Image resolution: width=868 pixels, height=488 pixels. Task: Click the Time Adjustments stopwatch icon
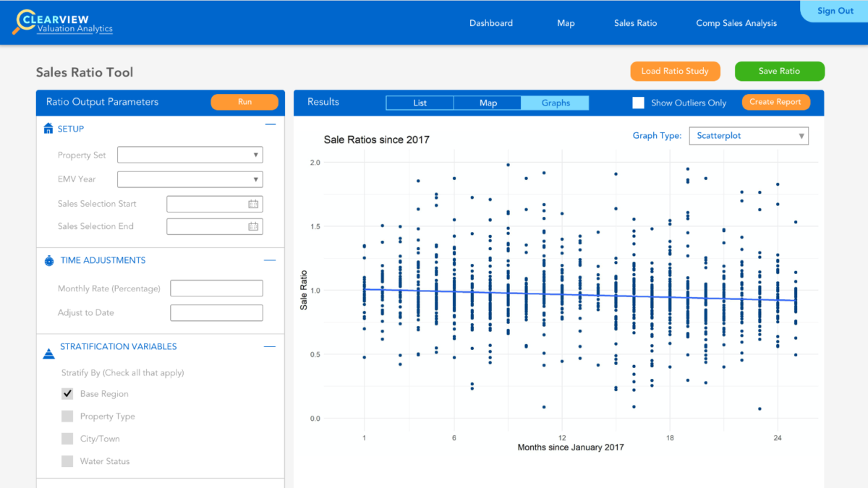(x=48, y=260)
